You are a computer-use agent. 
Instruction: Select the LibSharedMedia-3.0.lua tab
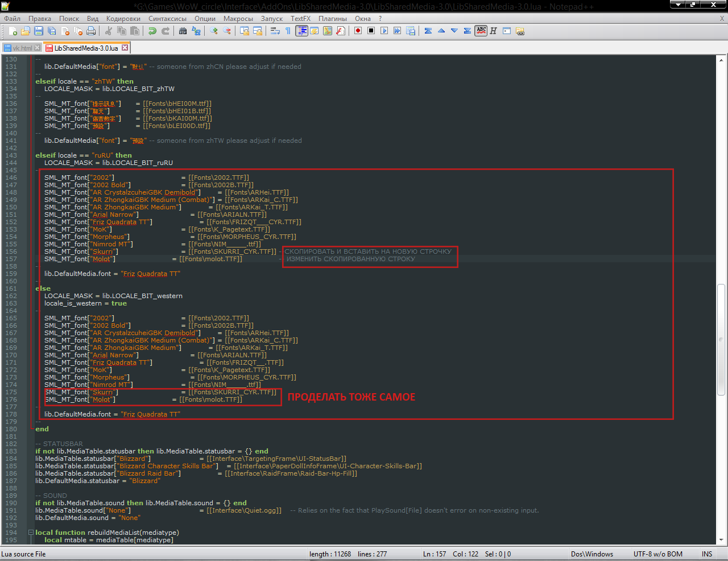point(85,48)
